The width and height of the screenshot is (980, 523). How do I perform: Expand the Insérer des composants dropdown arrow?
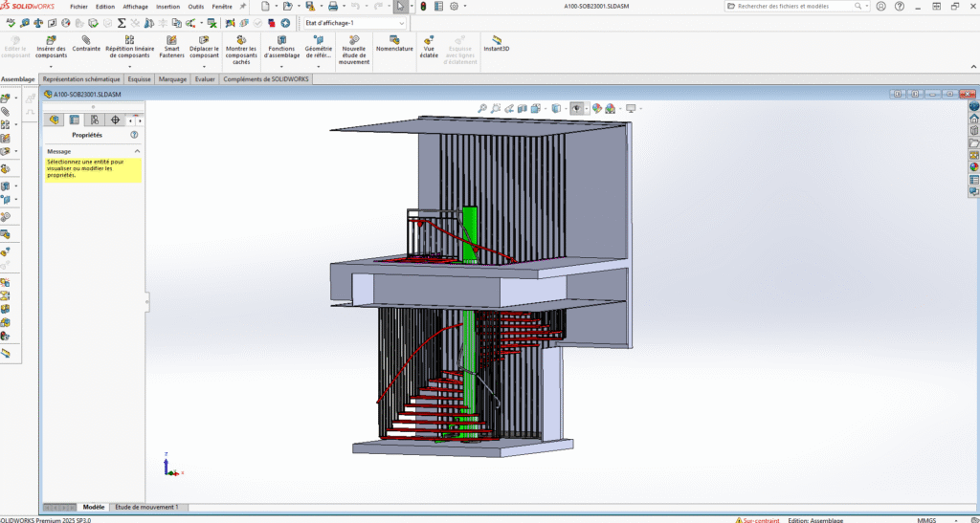tap(51, 66)
